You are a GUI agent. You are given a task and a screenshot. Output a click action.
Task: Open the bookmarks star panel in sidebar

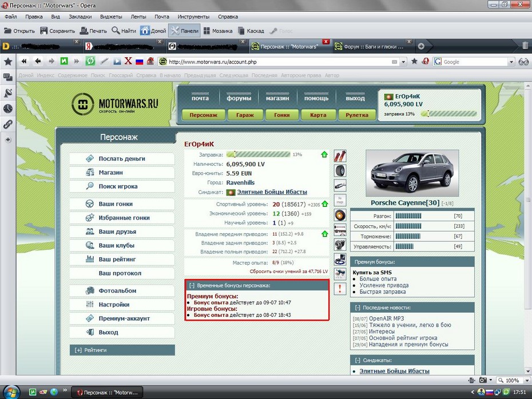coord(8,61)
